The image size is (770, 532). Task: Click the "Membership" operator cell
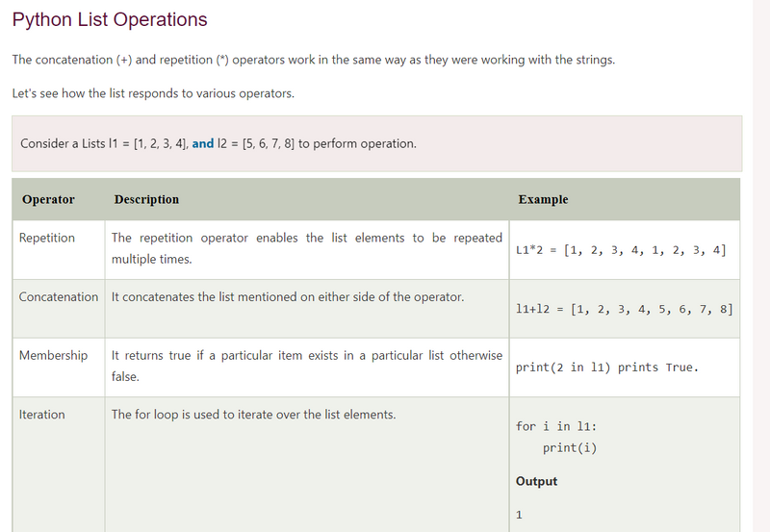click(53, 356)
